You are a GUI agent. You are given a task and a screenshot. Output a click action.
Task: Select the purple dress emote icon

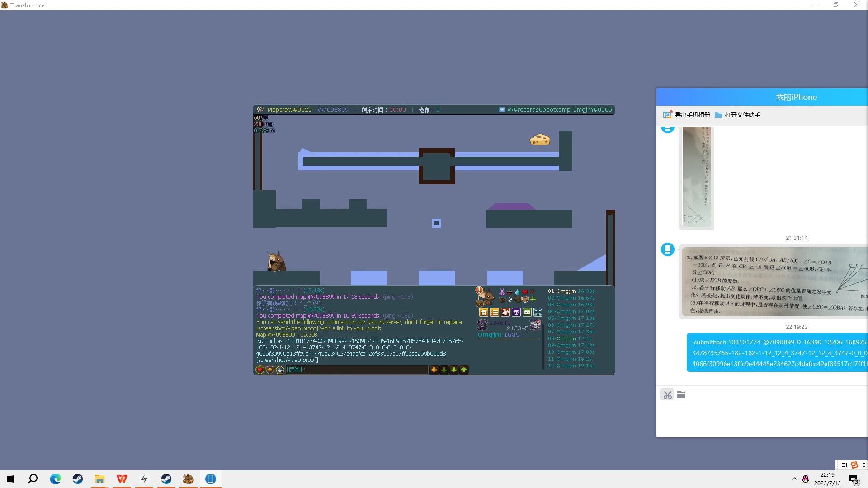click(502, 292)
